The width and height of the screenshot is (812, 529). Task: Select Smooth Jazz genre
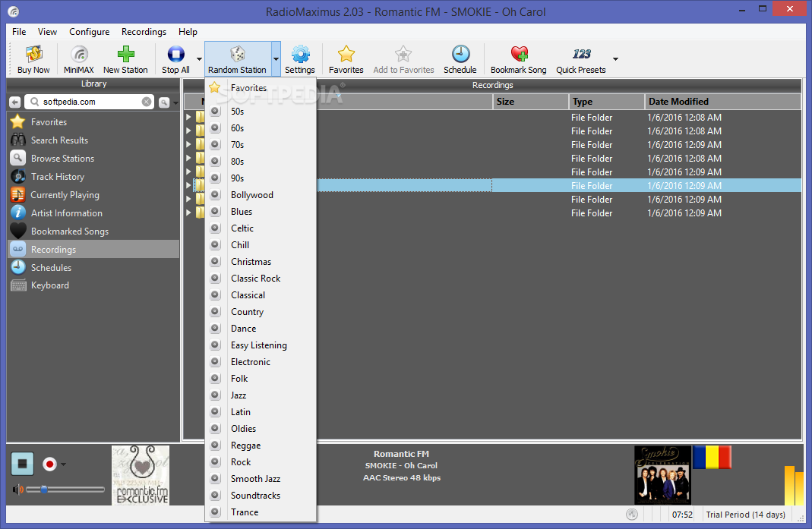[261, 479]
